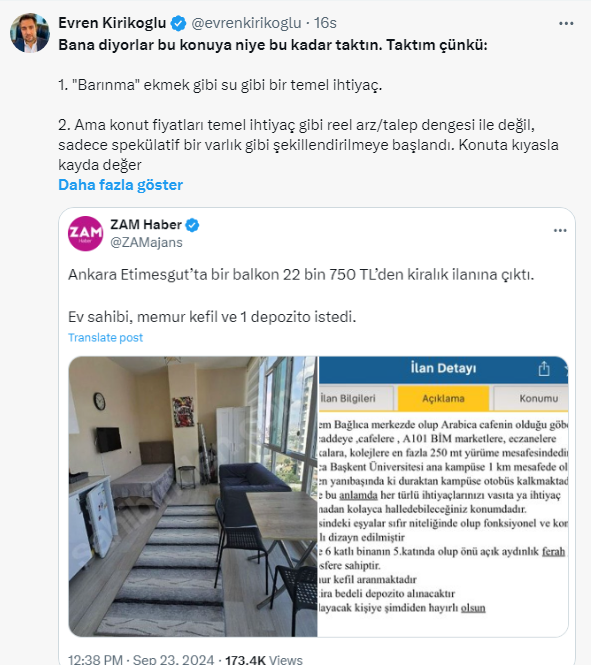Click the Evren Kirikoglu display name
The image size is (591, 665).
coord(112,23)
